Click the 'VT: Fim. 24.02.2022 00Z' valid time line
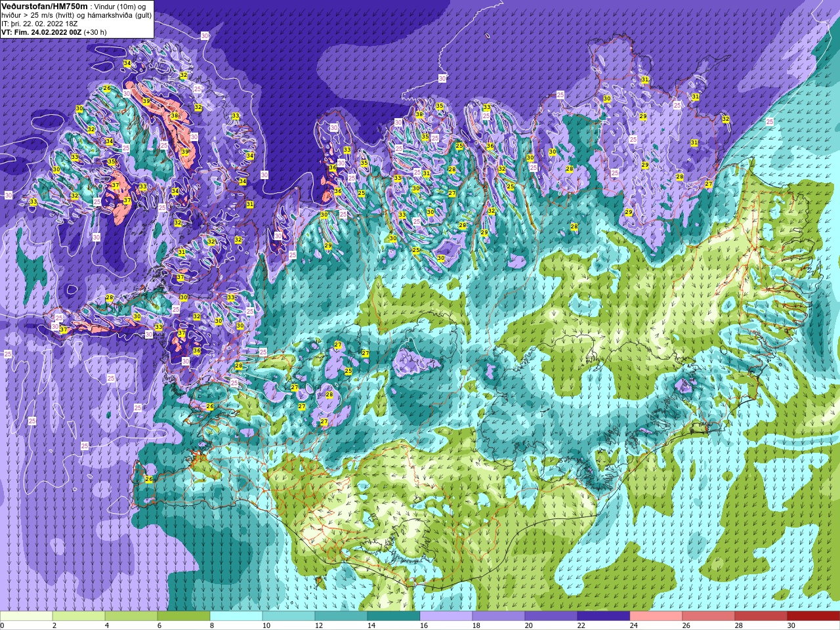Image resolution: width=840 pixels, height=630 pixels. click(x=41, y=31)
